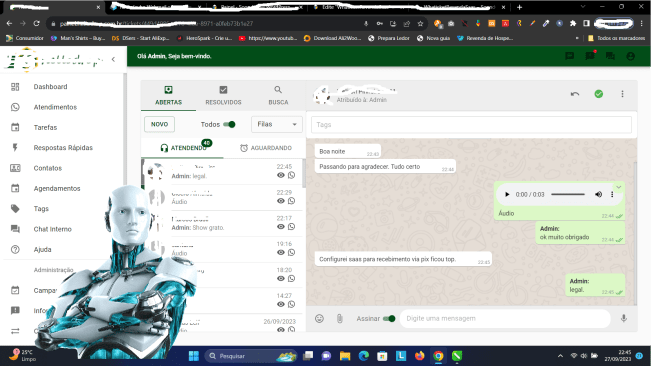This screenshot has width=651, height=366.
Task: Open the Windows Start menu
Action: [193, 356]
